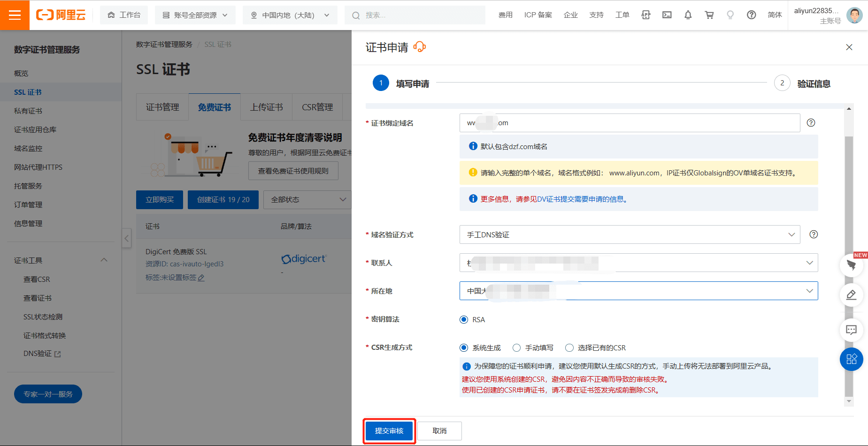Click the 提交审核 submit button
868x446 pixels.
coord(389,431)
